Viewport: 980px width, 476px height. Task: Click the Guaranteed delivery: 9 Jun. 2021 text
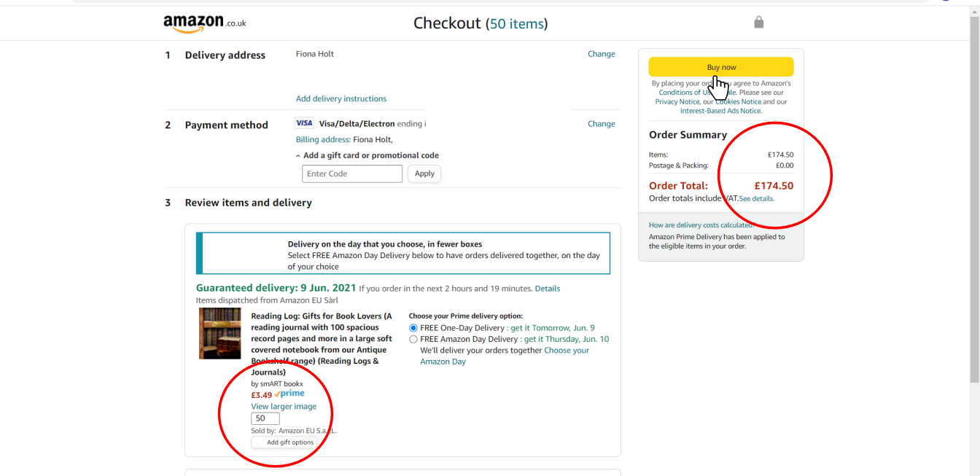coord(276,288)
